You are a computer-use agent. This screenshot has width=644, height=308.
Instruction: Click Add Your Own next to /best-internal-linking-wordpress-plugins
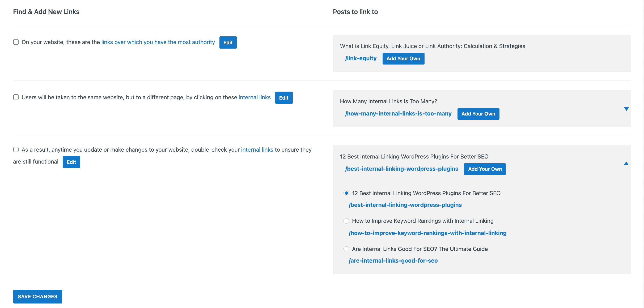pyautogui.click(x=485, y=169)
